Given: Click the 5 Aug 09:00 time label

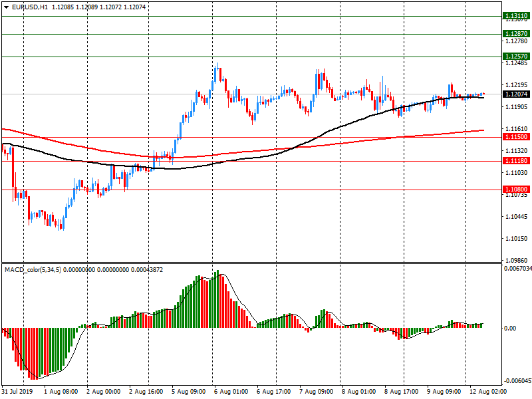Looking at the screenshot, I should (189, 392).
